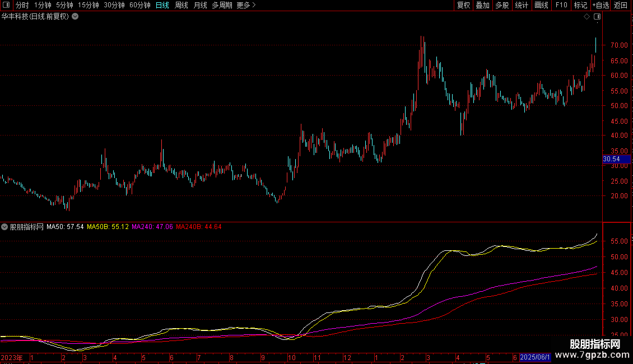Viewport: 633px width, 364px height.
Task: Switch the chart to 周线 weekly period
Action: coord(181,5)
